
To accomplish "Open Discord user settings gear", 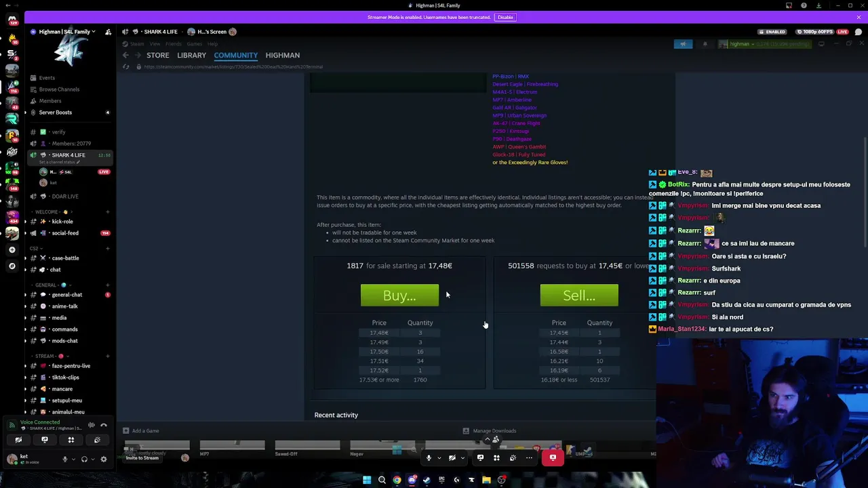I will point(104,460).
